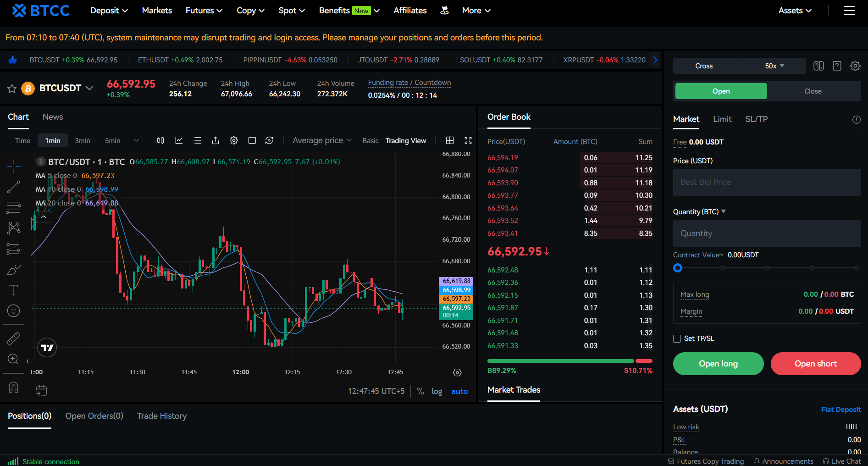Screen dimensions: 868x466
Task: Toggle the magnet mode icon
Action: coord(14,388)
